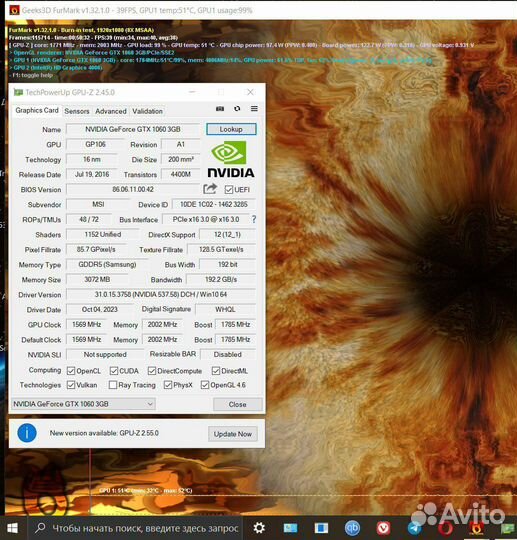Click the FurMark title bar icon
The height and width of the screenshot is (540, 517).
[x=14, y=10]
